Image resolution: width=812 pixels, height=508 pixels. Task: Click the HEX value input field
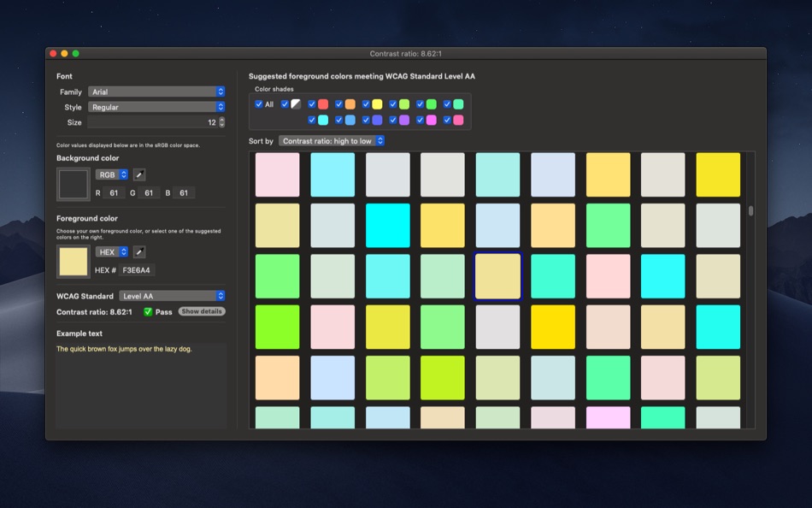point(137,270)
